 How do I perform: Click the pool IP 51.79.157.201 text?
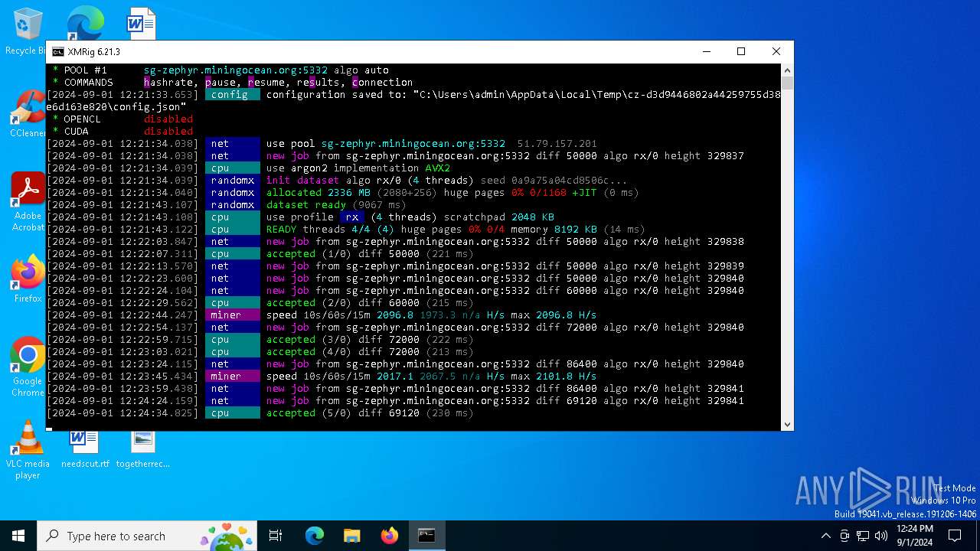coord(557,144)
